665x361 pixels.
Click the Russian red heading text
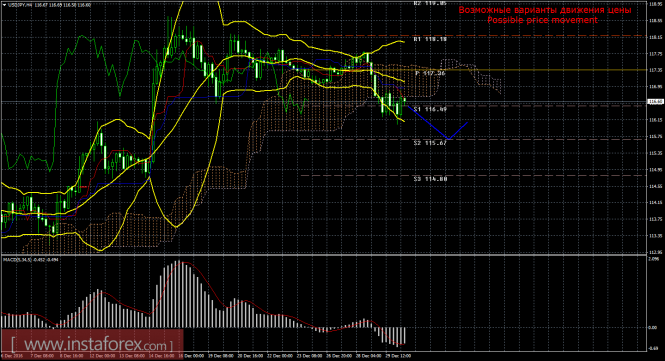click(545, 10)
